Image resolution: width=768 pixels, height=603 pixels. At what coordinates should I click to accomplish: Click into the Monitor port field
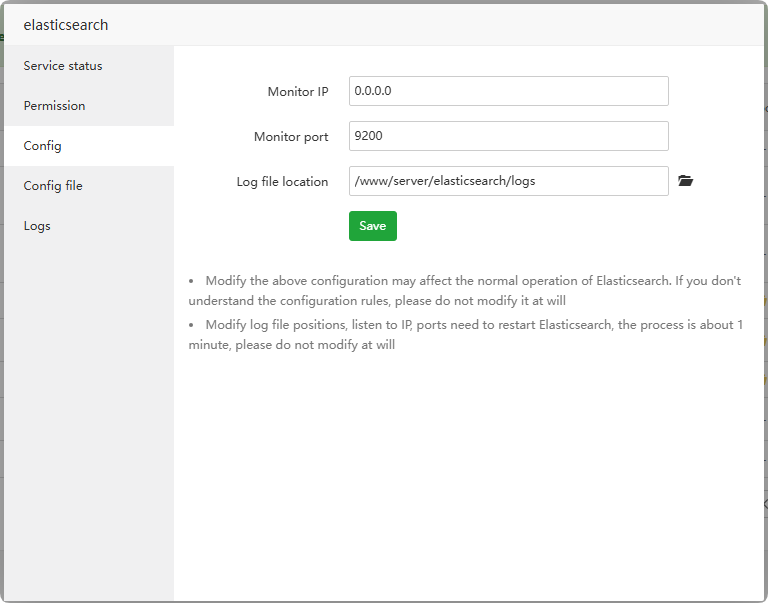(508, 136)
